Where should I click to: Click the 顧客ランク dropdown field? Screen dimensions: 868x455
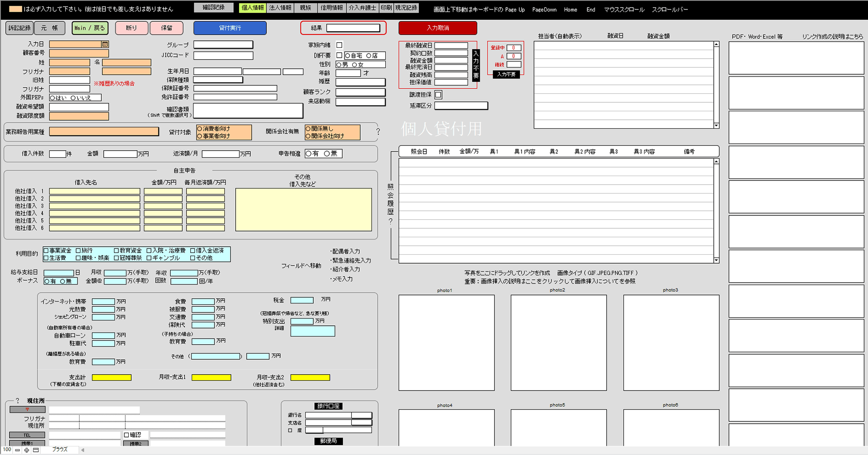click(360, 92)
